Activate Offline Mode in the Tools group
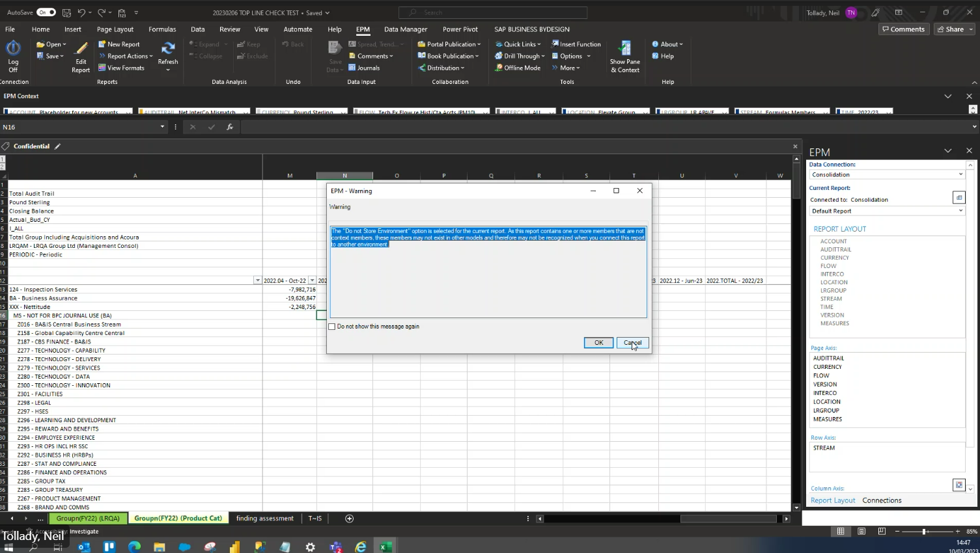 [x=518, y=68]
